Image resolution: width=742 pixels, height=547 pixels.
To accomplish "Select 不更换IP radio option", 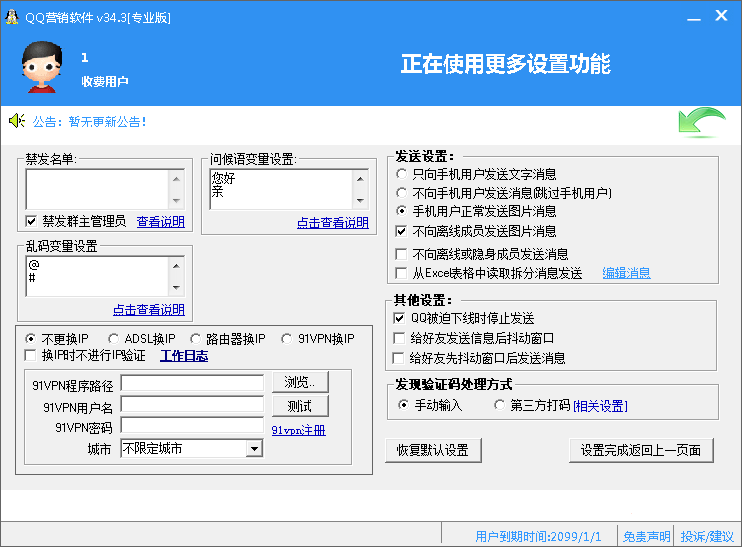I will [30, 339].
